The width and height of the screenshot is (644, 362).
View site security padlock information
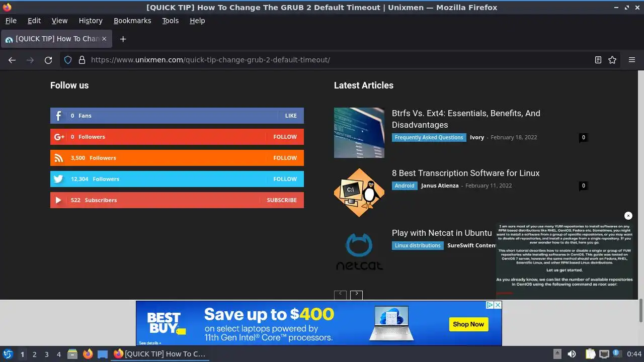tap(82, 60)
